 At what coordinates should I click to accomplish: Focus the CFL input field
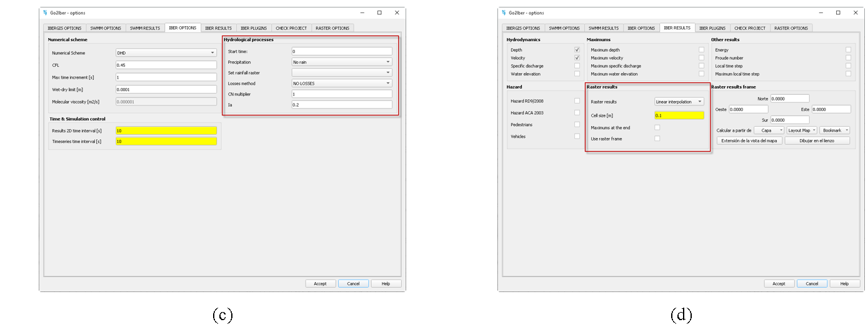click(x=166, y=65)
